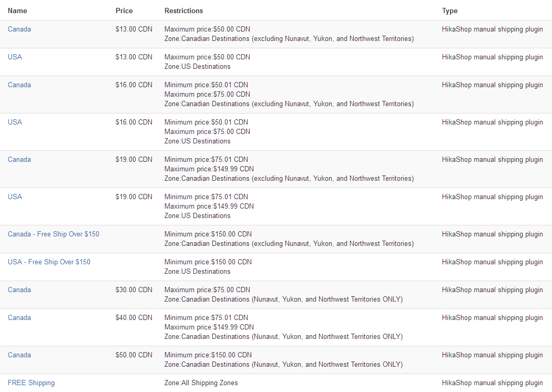Open the Canada link priced $16.00 CDN

(x=19, y=85)
